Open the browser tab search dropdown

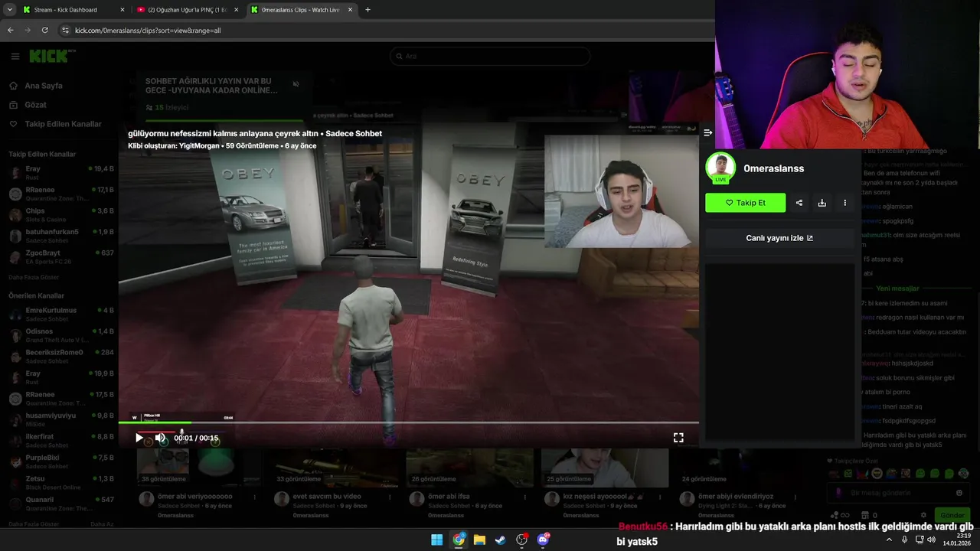coord(10,10)
